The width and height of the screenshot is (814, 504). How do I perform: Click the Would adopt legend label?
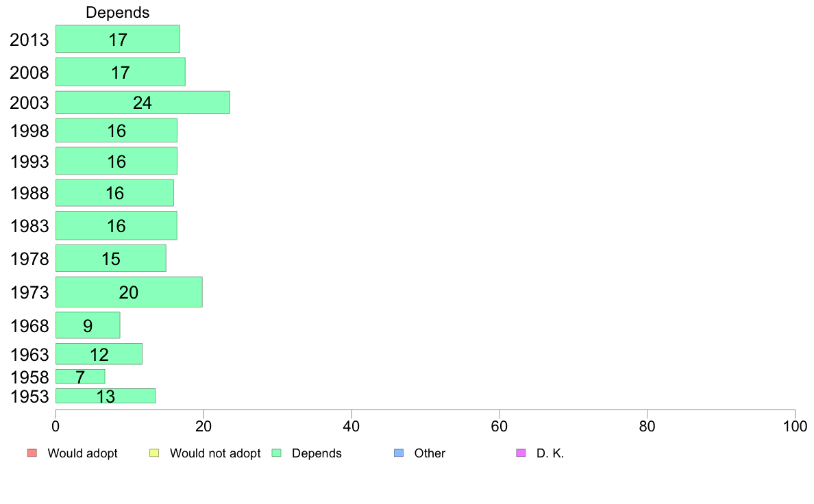click(82, 453)
